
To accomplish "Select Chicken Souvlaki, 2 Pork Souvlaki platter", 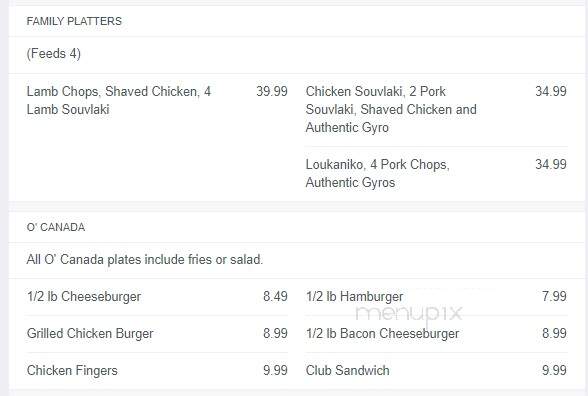I will (391, 110).
